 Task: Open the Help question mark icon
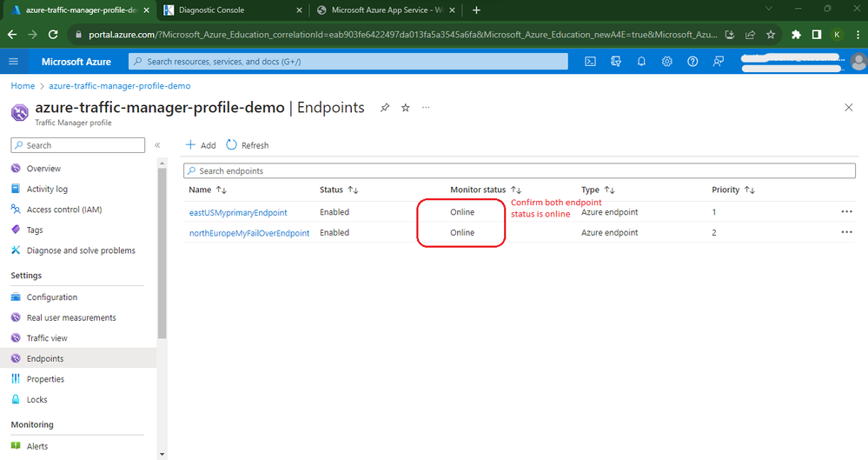692,62
